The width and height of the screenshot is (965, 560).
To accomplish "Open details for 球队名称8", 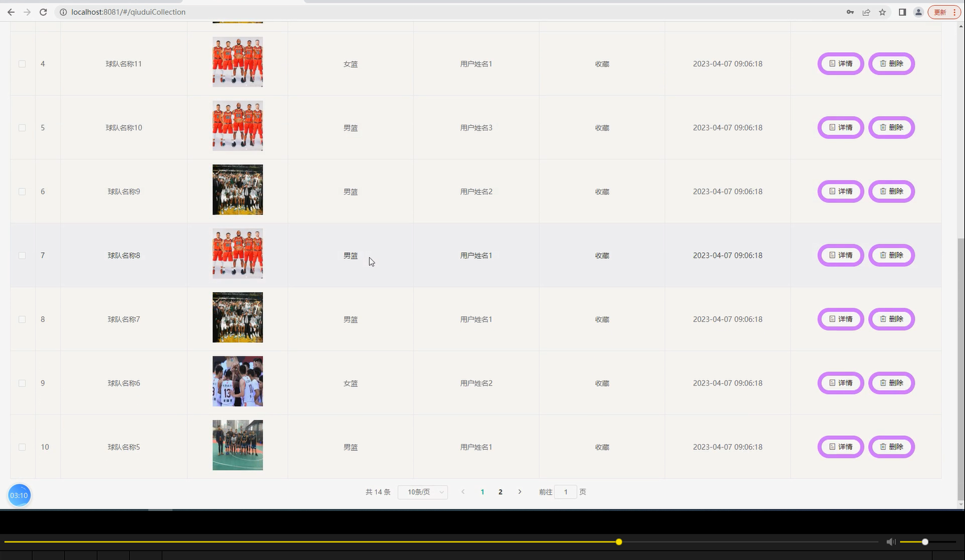I will tap(841, 255).
